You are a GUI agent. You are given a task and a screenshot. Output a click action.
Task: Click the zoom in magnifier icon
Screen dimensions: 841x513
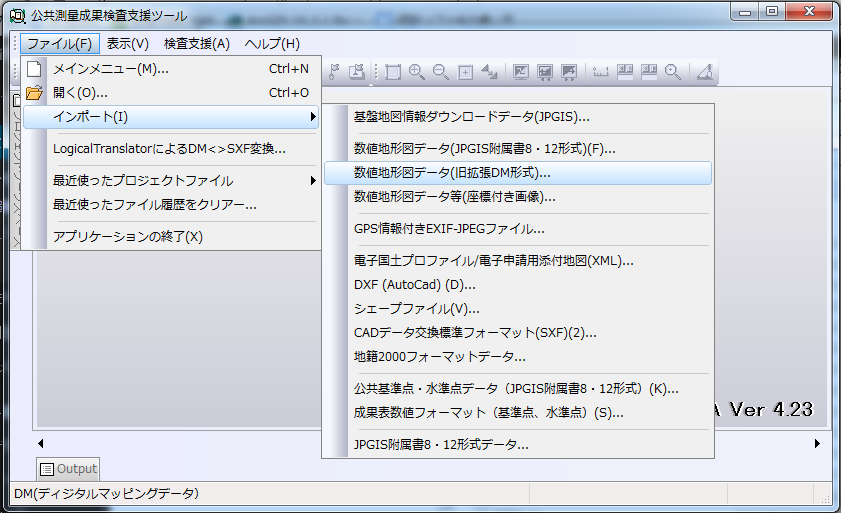click(416, 72)
